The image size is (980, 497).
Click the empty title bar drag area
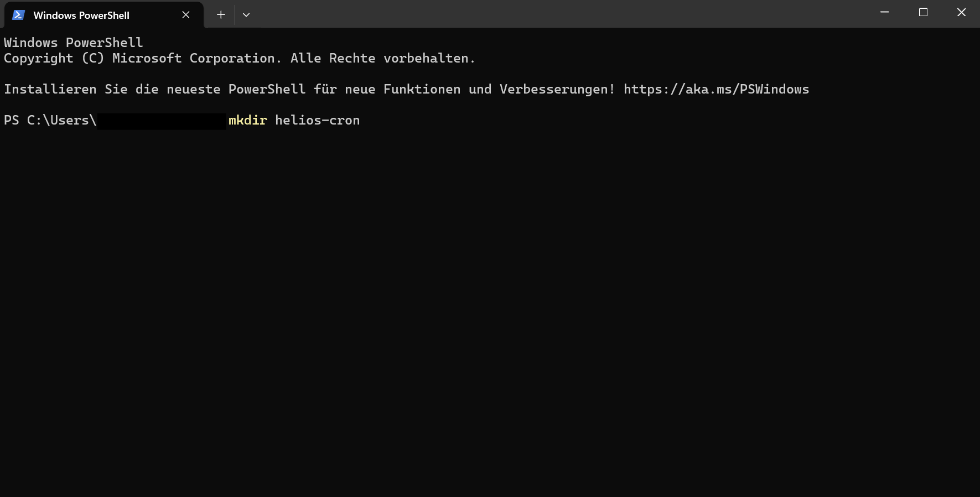click(x=553, y=14)
